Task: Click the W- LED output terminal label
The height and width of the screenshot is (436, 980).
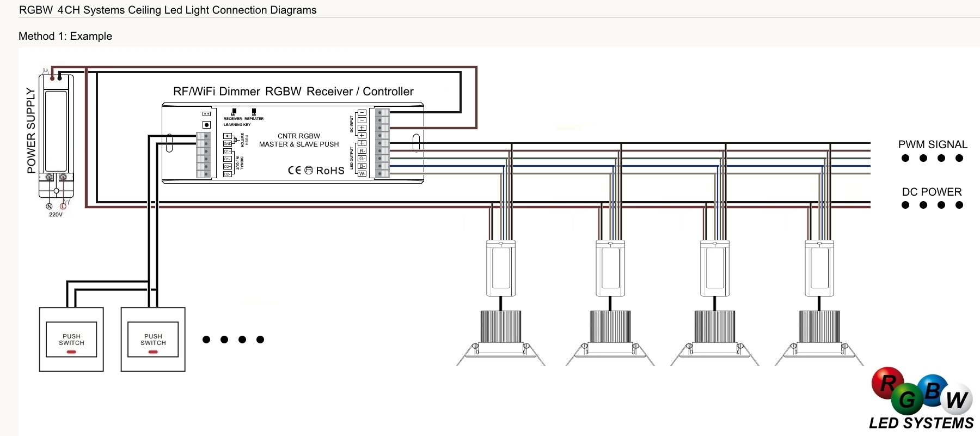Action: click(x=362, y=174)
